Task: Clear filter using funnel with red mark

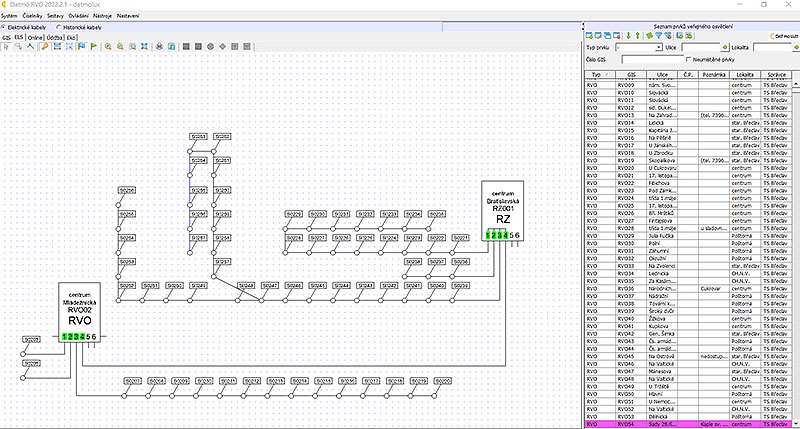Action: tap(668, 36)
